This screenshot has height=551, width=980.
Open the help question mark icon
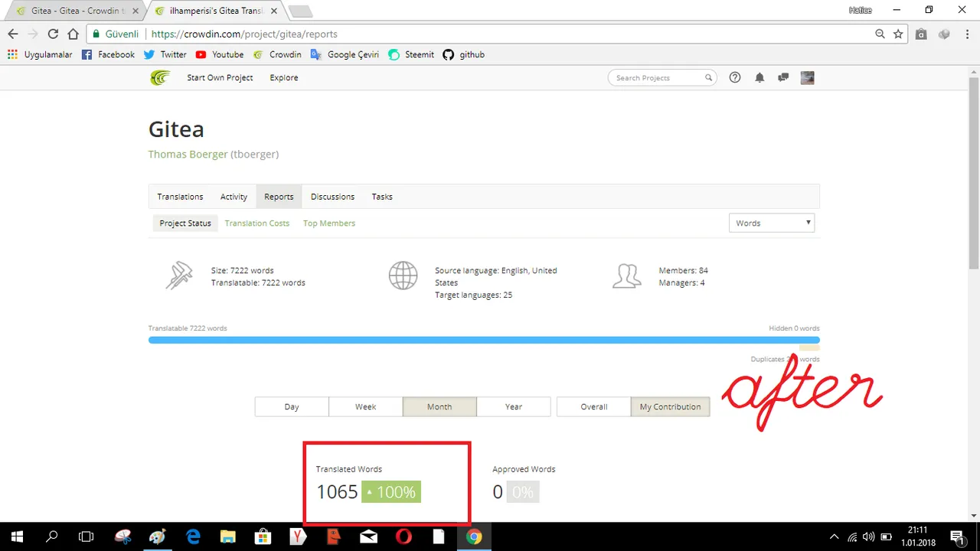point(735,77)
